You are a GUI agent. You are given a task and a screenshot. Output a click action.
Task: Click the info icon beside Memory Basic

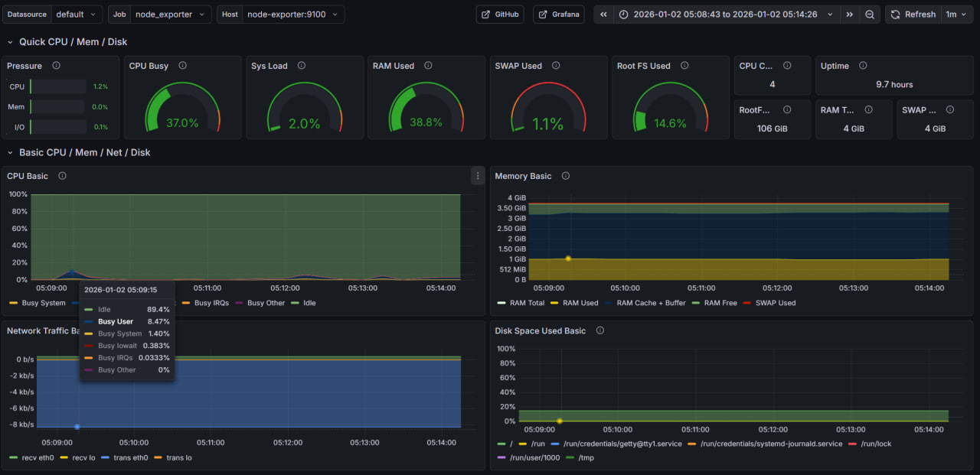pos(566,176)
